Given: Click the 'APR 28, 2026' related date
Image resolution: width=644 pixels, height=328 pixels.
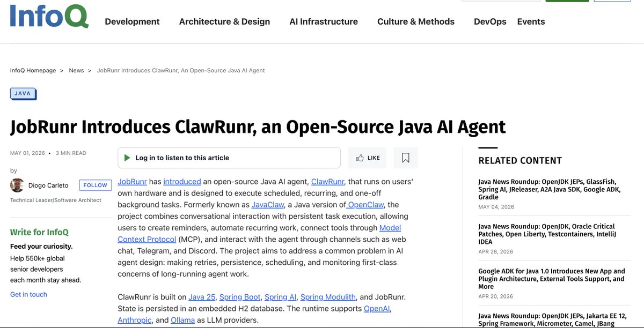Looking at the screenshot, I should [x=495, y=251].
